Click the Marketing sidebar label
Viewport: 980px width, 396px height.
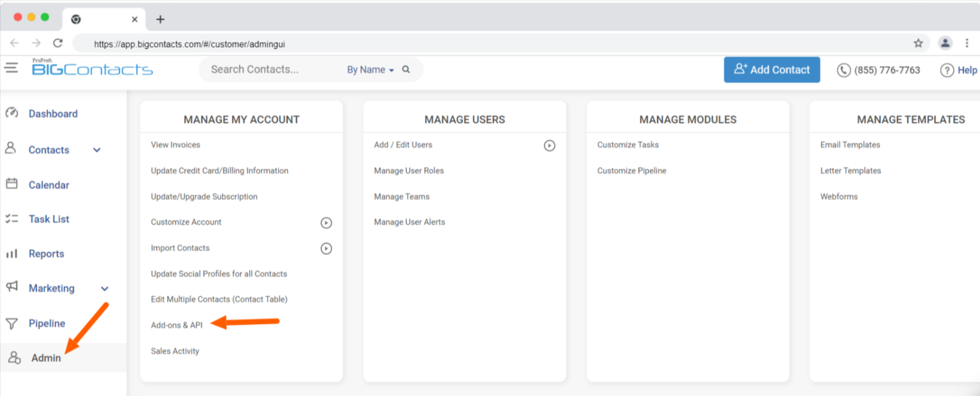[52, 288]
